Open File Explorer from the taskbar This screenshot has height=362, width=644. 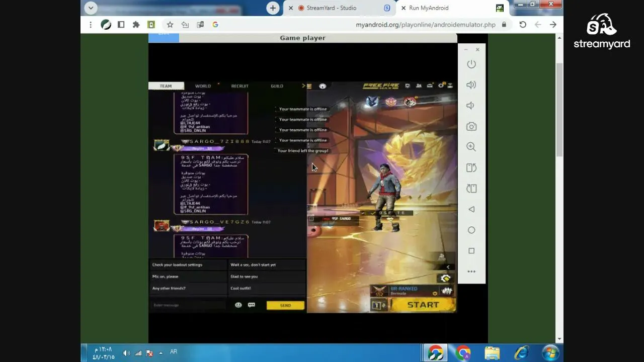493,353
